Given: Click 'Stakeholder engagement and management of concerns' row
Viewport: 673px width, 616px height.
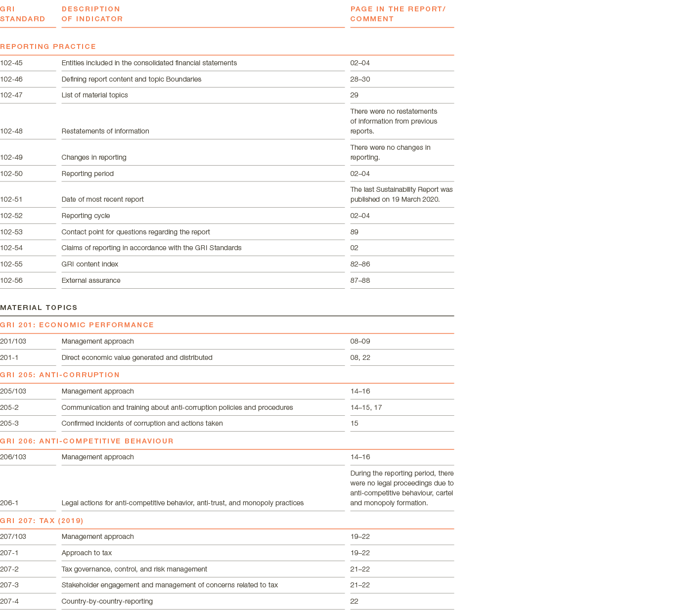Looking at the screenshot, I should [170, 585].
